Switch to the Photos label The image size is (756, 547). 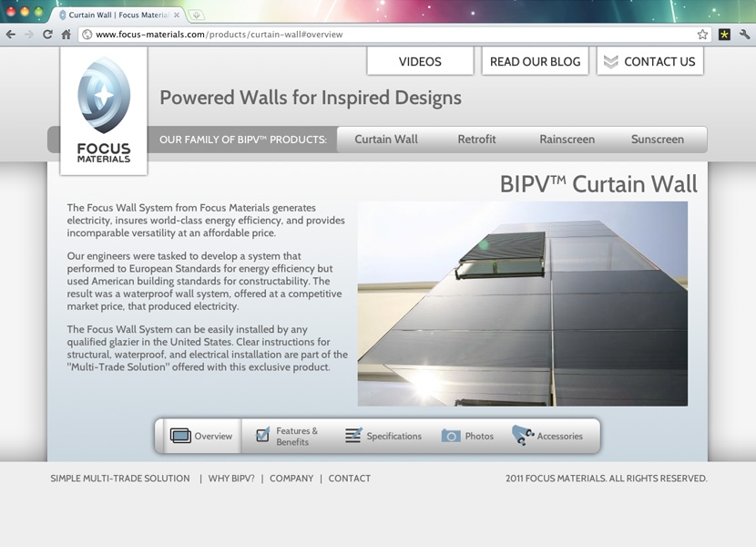tap(479, 436)
